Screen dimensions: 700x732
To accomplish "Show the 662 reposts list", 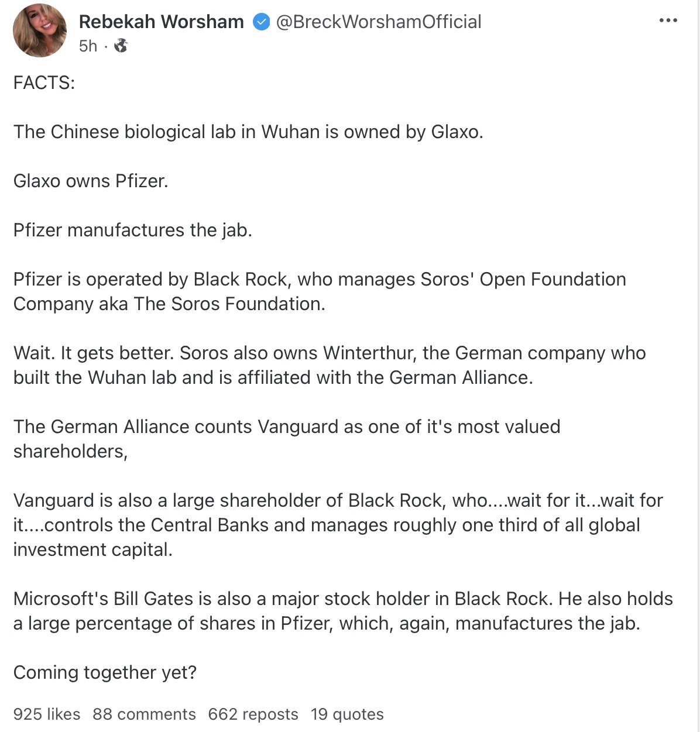I will click(x=253, y=714).
